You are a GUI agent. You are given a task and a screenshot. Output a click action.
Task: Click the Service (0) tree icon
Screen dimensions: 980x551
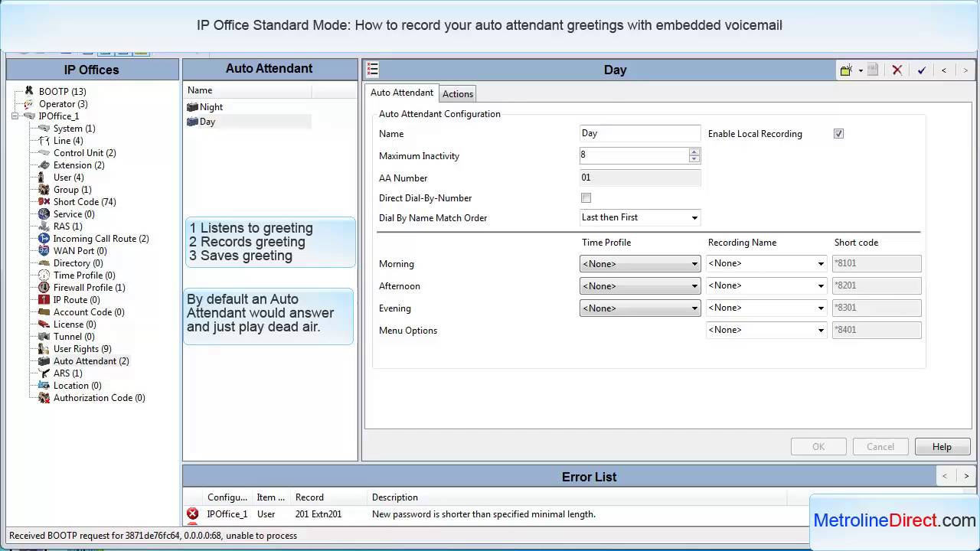tap(44, 214)
